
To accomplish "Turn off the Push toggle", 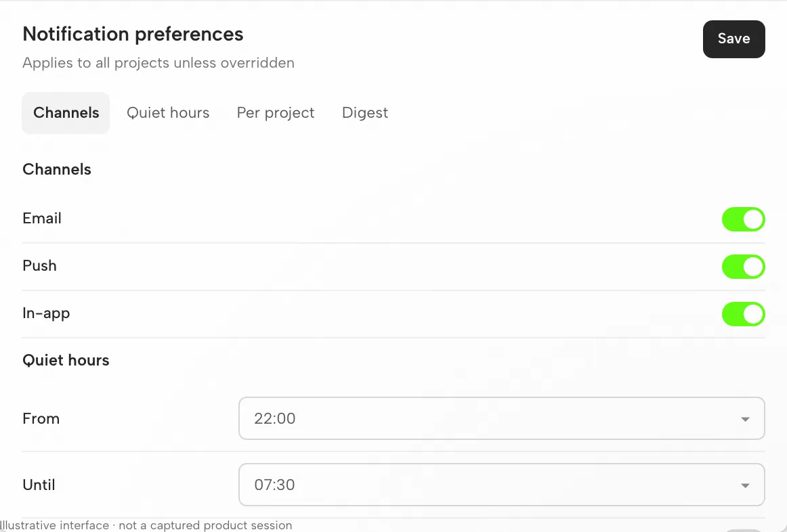I will click(744, 267).
